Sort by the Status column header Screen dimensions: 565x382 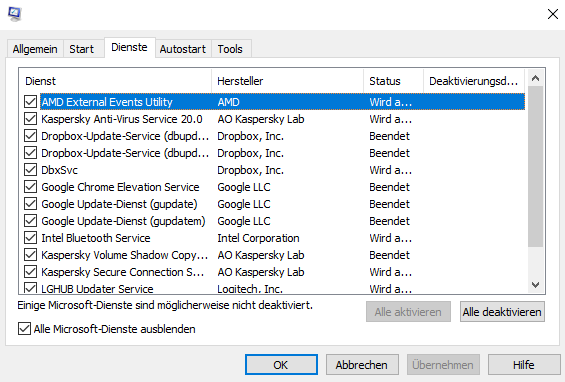point(393,81)
